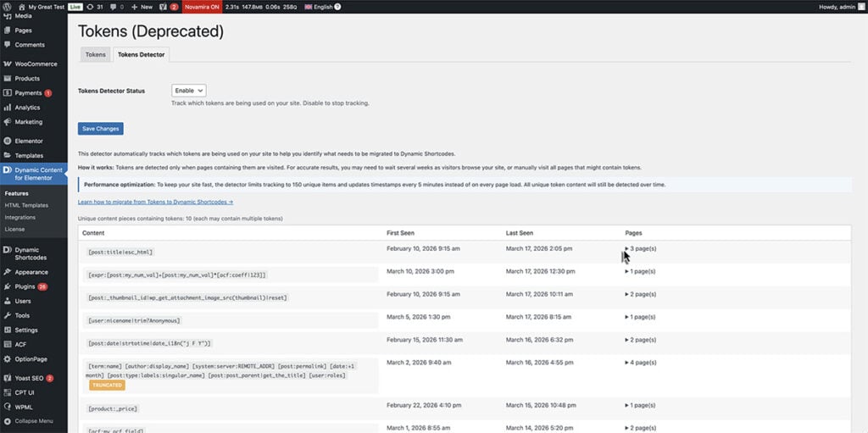Image resolution: width=868 pixels, height=433 pixels.
Task: Open the migrate to Dynamic Shortcodes link
Action: (155, 202)
